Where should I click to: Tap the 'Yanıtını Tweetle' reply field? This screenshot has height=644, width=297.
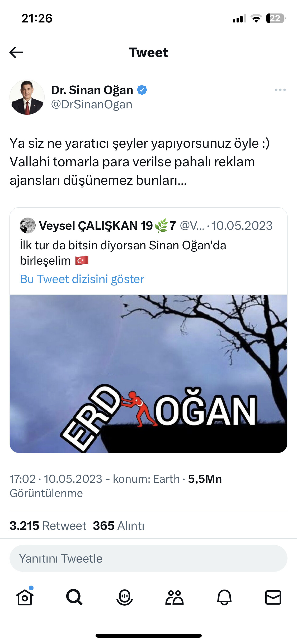[148, 558]
